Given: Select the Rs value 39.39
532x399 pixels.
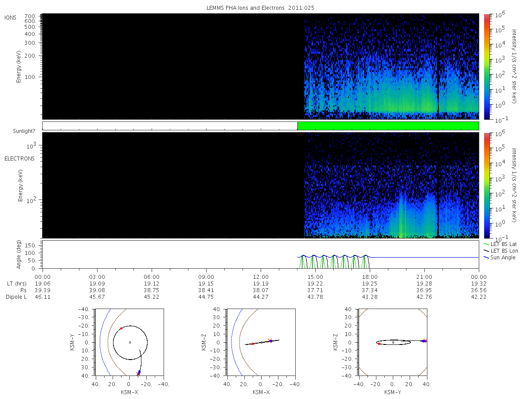Looking at the screenshot, I should pos(43,290).
